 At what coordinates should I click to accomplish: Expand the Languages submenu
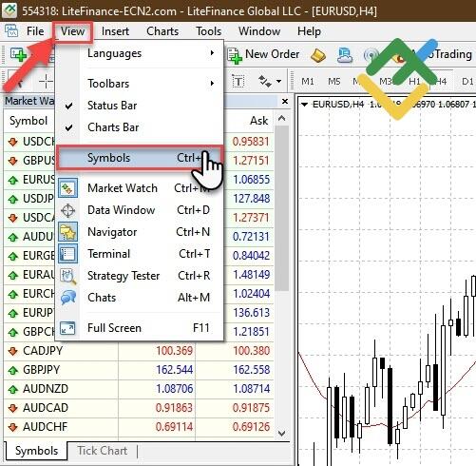pyautogui.click(x=140, y=53)
